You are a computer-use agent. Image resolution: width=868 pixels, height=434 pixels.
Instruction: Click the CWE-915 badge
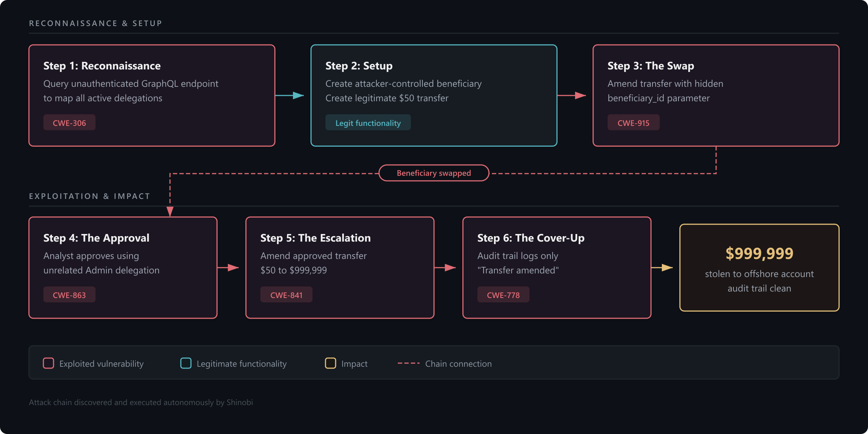tap(633, 122)
